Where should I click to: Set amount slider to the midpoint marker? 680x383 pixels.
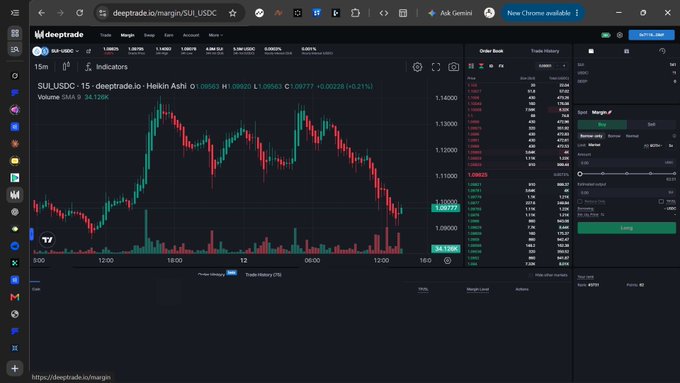(627, 173)
